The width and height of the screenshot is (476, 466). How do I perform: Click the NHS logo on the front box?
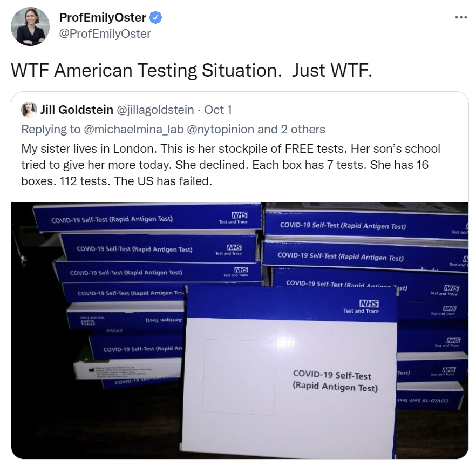(369, 303)
